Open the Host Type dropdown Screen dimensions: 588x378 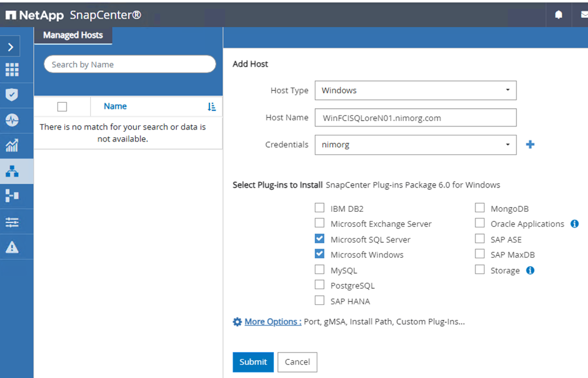coord(415,91)
